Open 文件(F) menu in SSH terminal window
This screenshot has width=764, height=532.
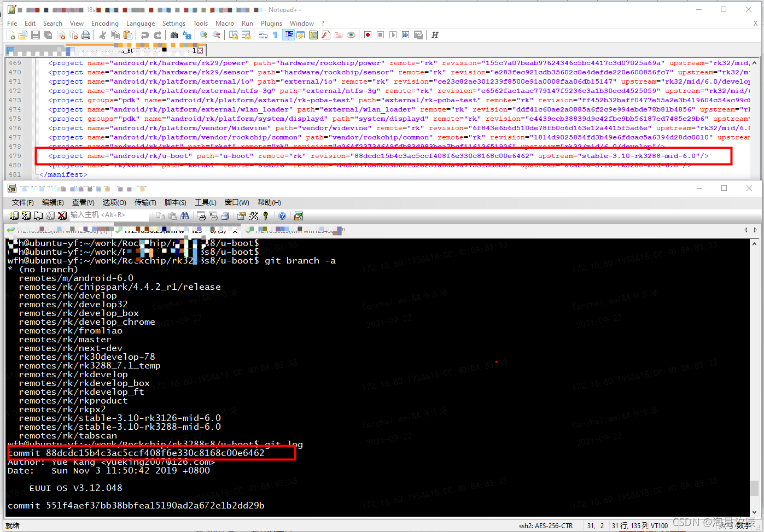pos(23,202)
